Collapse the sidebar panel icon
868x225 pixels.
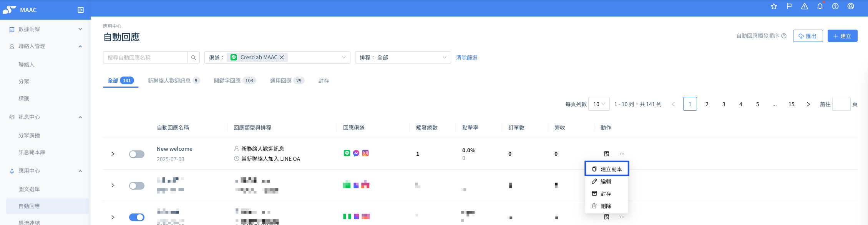click(x=81, y=10)
